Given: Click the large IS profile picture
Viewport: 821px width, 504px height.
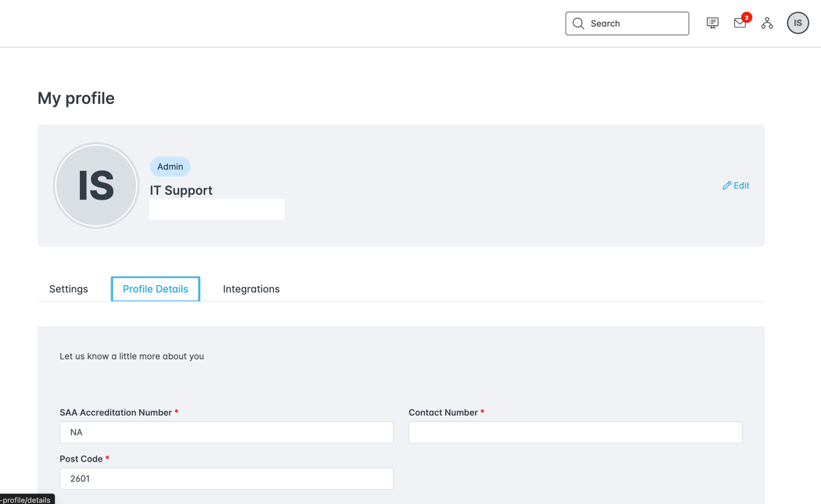Looking at the screenshot, I should pyautogui.click(x=96, y=185).
